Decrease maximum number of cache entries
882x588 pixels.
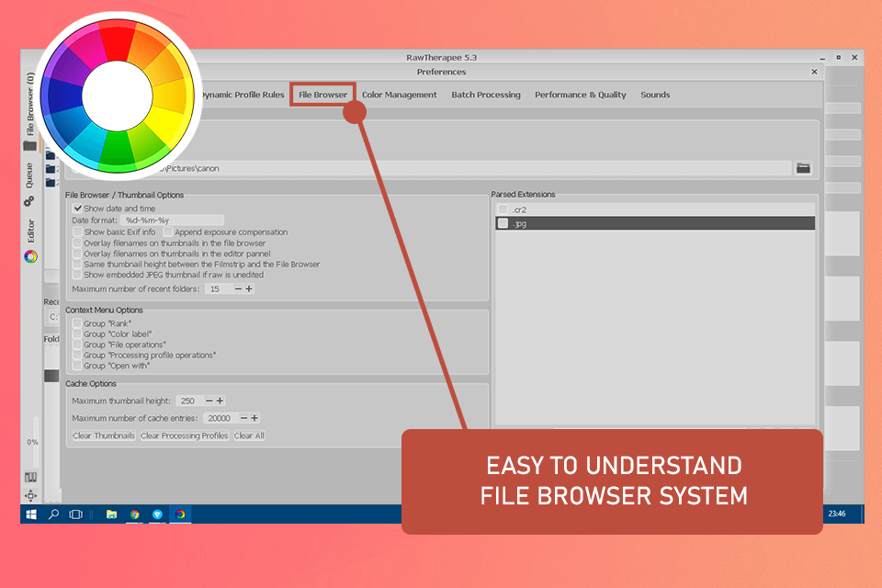pyautogui.click(x=243, y=418)
